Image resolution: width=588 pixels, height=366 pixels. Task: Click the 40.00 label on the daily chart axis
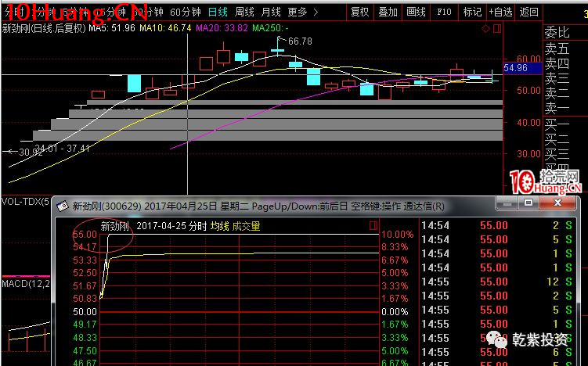528,123
